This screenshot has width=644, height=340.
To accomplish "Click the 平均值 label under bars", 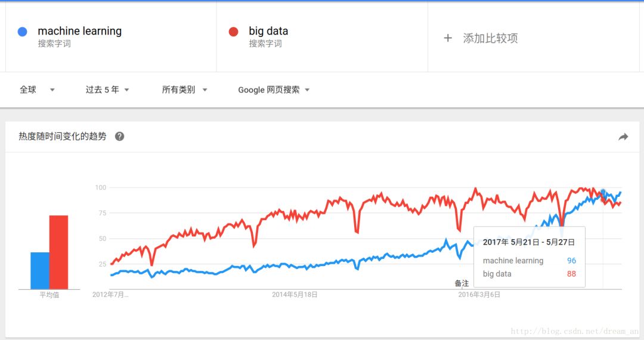I will (49, 295).
